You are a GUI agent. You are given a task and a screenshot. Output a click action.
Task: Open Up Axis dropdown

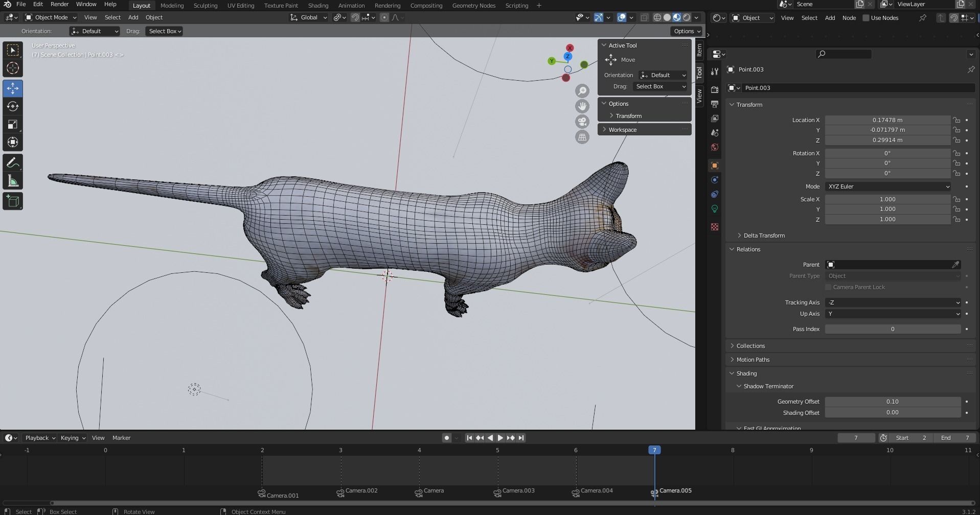click(x=893, y=314)
